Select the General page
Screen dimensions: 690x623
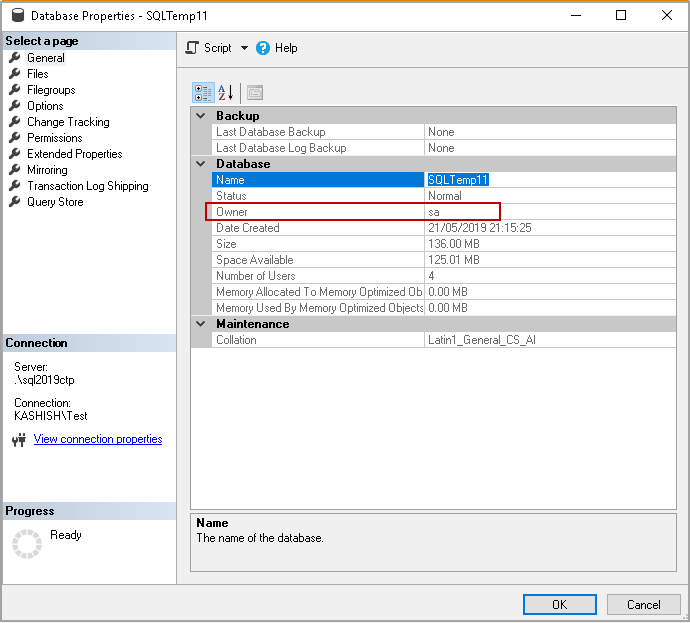46,58
